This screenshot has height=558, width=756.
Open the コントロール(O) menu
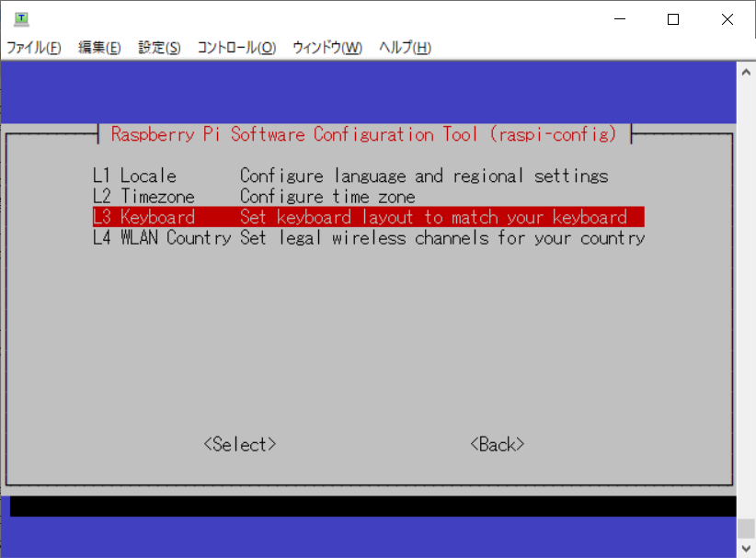[x=236, y=48]
